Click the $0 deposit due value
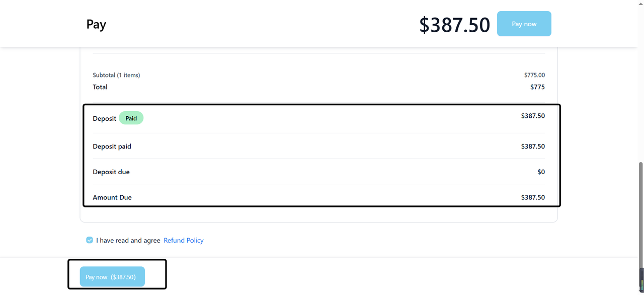This screenshot has width=644, height=295. pos(541,172)
